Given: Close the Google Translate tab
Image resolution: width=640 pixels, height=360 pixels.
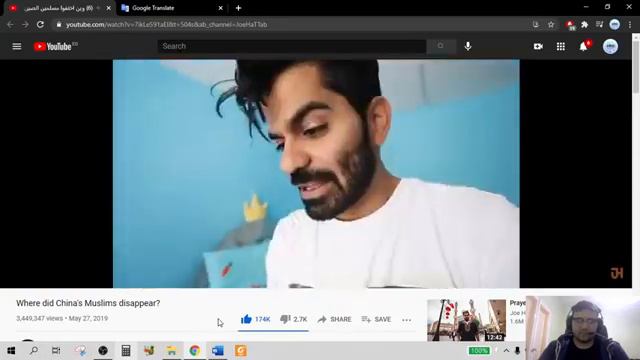Looking at the screenshot, I should [x=220, y=8].
